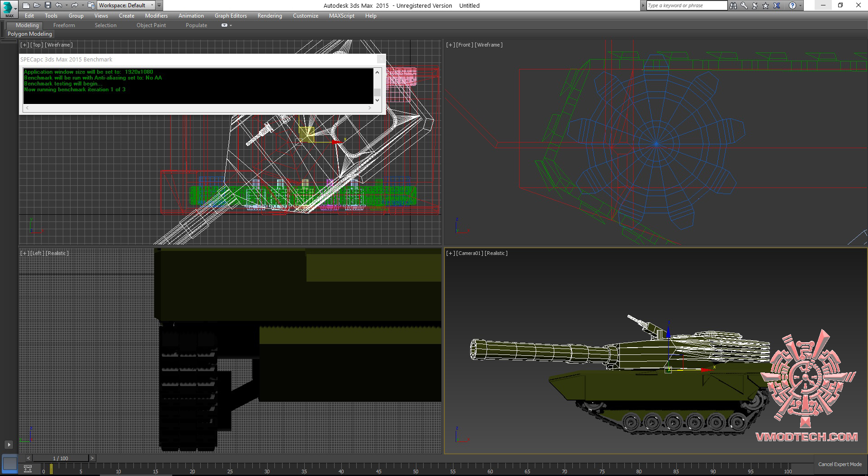Viewport: 868px width, 476px height.
Task: Click Cancel Expert Mode button
Action: coord(840,464)
